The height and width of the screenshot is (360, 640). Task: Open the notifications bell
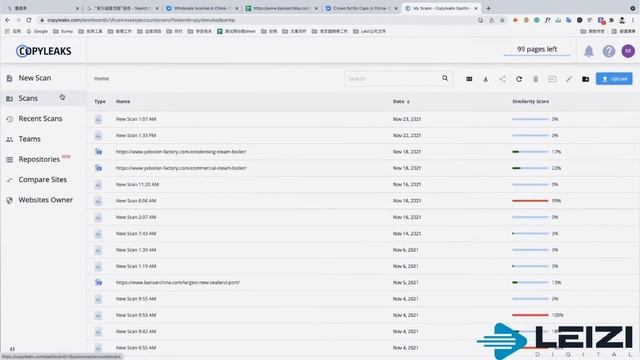tap(589, 51)
